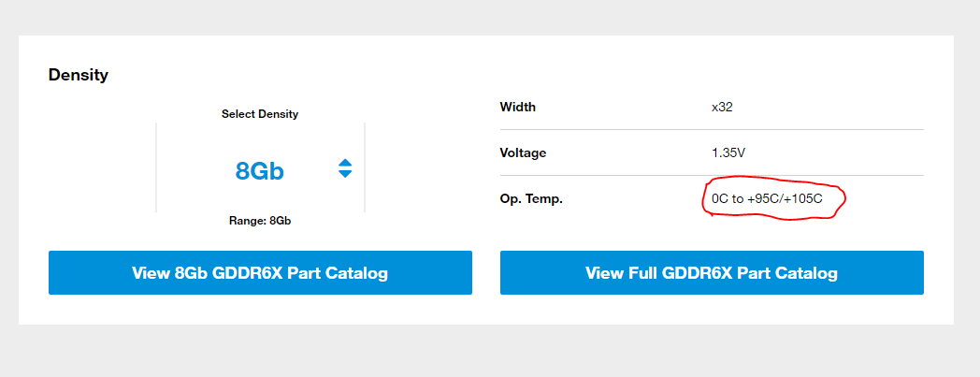Viewport: 980px width, 377px height.
Task: Click the up arrow of density selector
Action: tap(345, 163)
